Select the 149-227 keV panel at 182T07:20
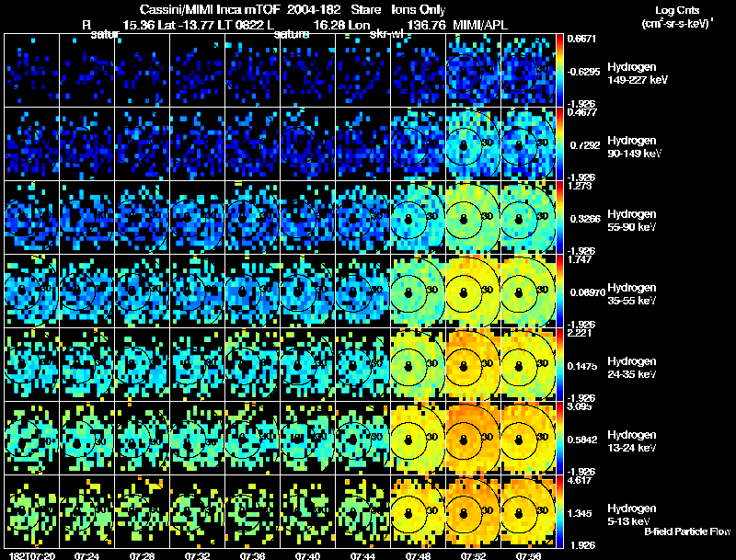 click(32, 71)
